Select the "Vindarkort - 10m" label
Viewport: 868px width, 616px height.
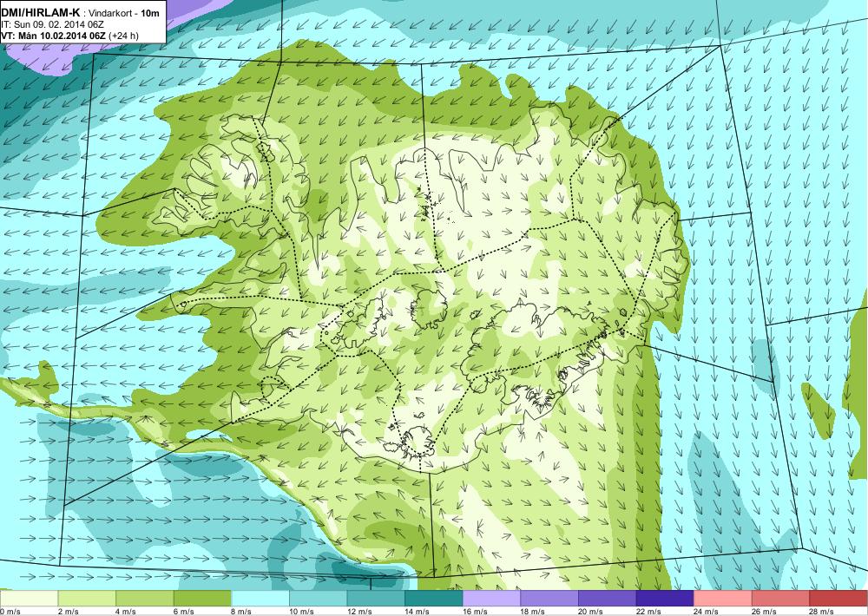[124, 13]
